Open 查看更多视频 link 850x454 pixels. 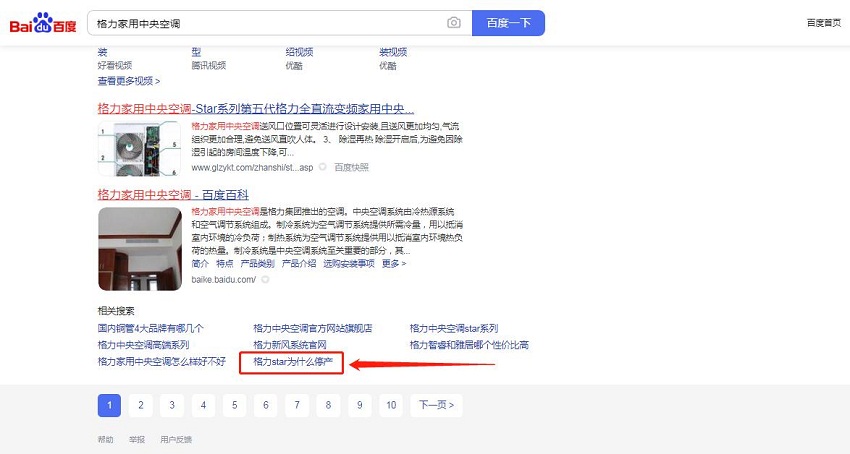pos(128,81)
